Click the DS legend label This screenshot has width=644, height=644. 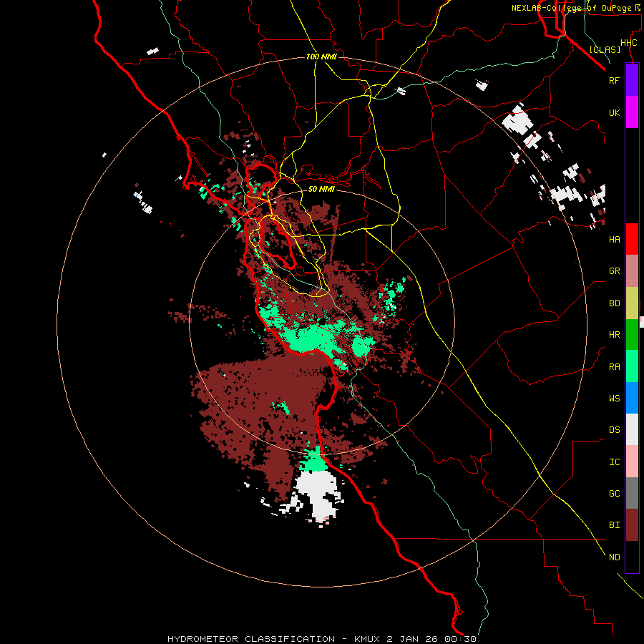614,430
